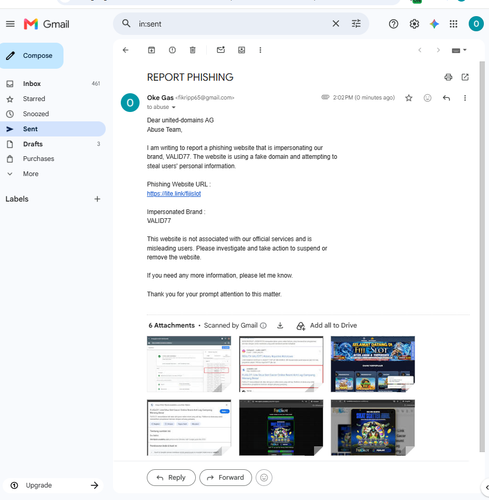Add emoji reaction beside Forward
This screenshot has width=489, height=500.
click(264, 478)
